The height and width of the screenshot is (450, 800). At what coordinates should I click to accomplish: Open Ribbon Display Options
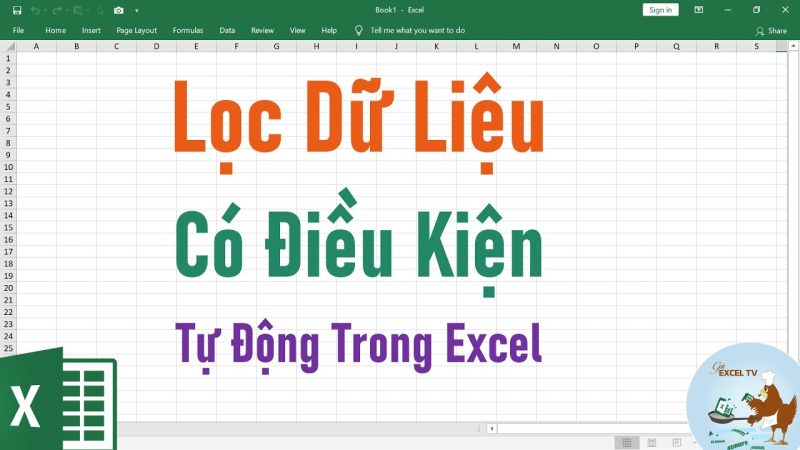click(x=698, y=10)
